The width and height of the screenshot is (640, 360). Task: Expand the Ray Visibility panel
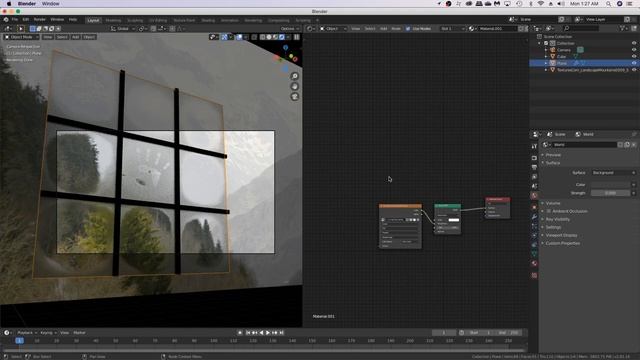click(557, 219)
